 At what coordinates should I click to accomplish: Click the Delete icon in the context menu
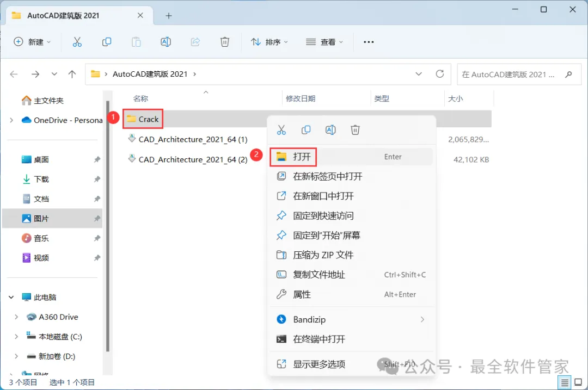[355, 130]
